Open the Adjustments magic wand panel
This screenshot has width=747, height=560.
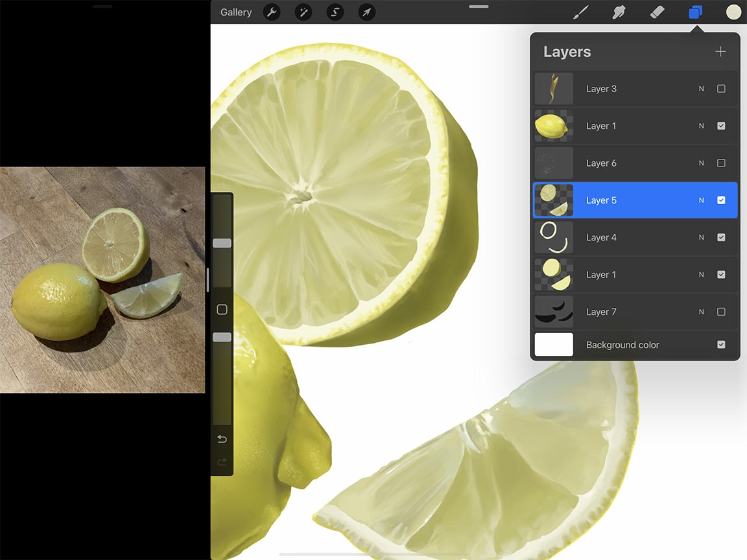pyautogui.click(x=303, y=12)
